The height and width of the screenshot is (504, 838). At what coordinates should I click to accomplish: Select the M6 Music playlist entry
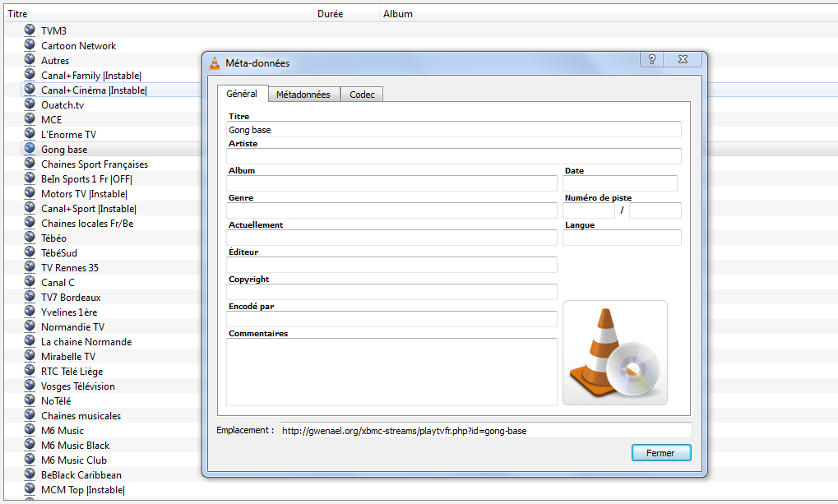[63, 430]
